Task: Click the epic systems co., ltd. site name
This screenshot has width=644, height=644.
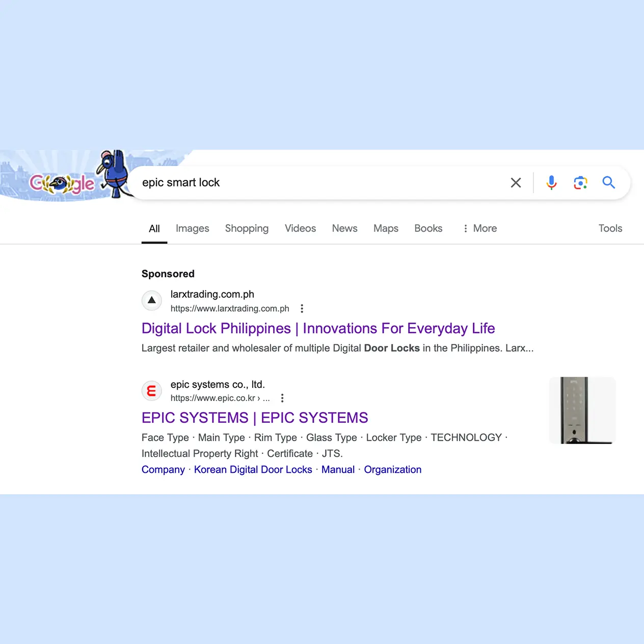Action: tap(218, 384)
